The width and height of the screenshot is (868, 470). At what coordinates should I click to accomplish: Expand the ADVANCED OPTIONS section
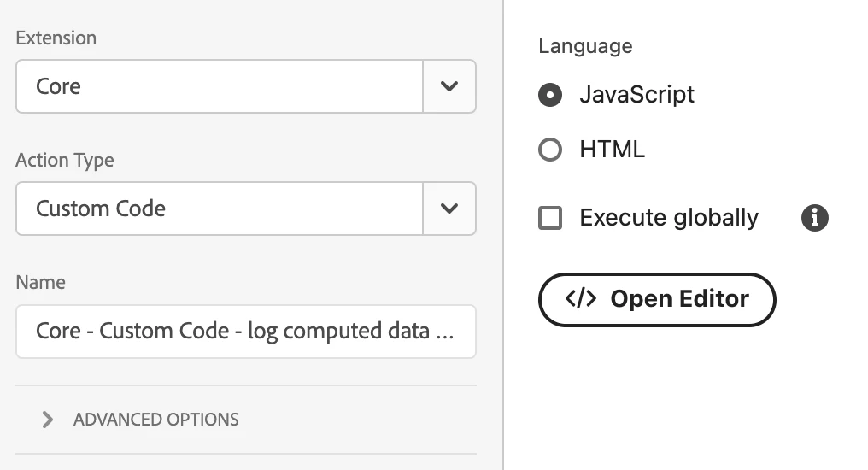point(155,420)
